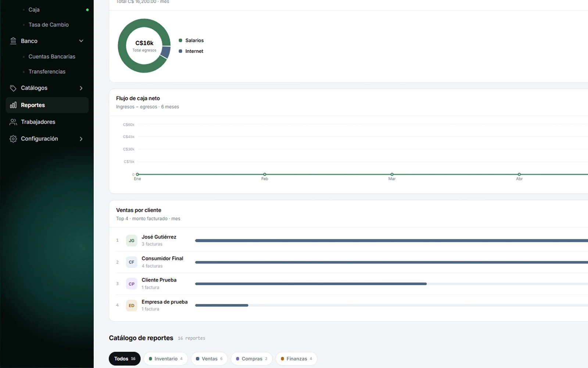Click the CF avatar for Consumidor Final
This screenshot has width=588, height=368.
pyautogui.click(x=132, y=262)
